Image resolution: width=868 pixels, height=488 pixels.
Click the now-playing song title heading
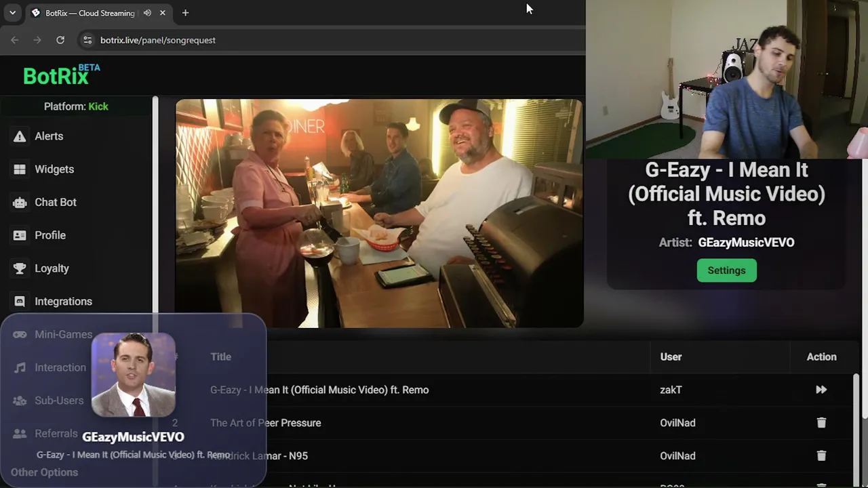coord(726,194)
